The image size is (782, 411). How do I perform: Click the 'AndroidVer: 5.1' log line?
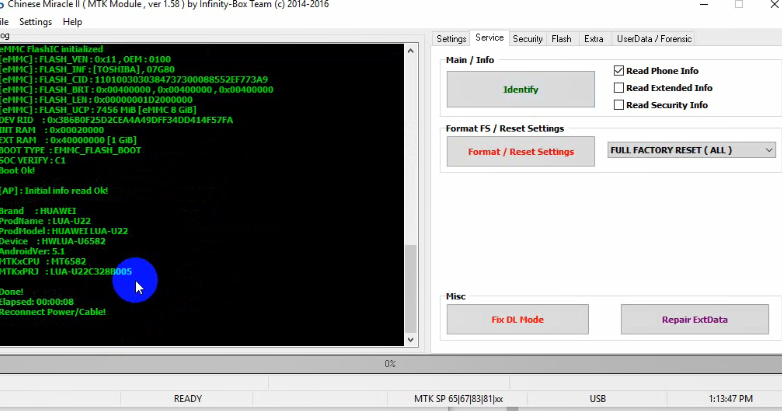pos(32,251)
